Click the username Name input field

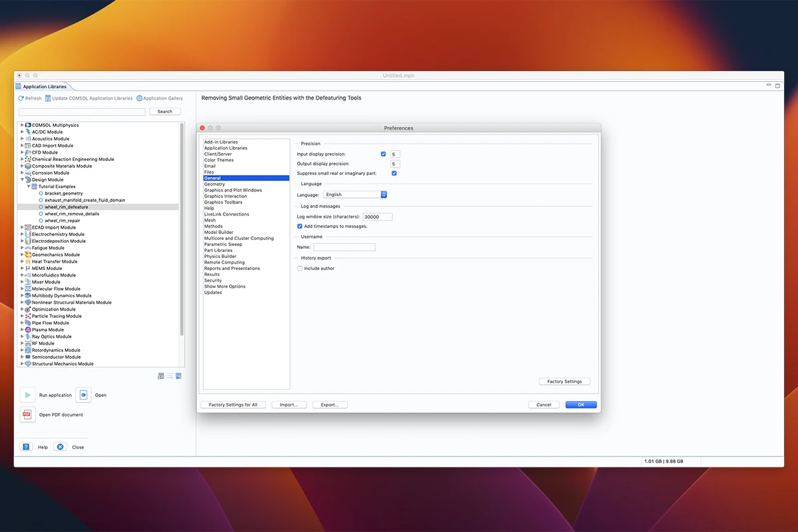(x=344, y=247)
